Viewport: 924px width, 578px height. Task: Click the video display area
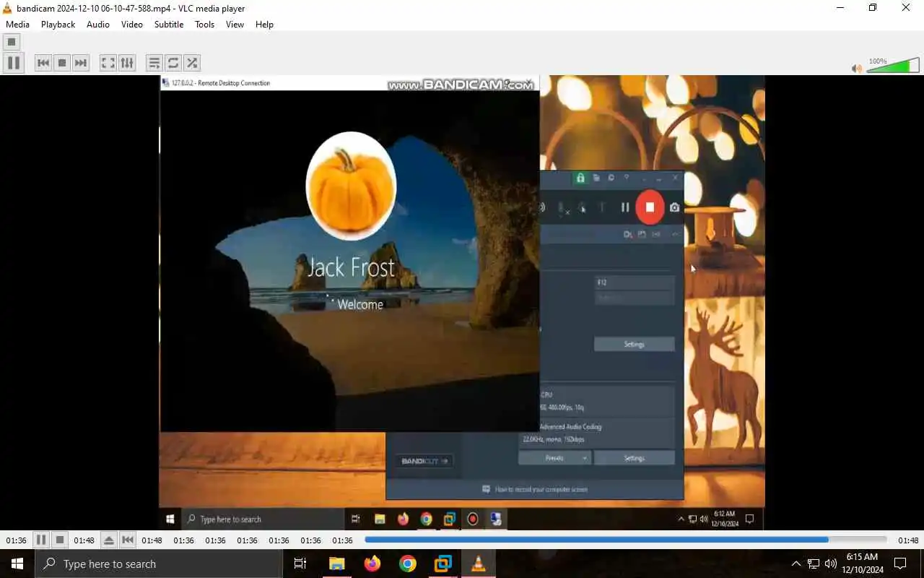point(462,303)
